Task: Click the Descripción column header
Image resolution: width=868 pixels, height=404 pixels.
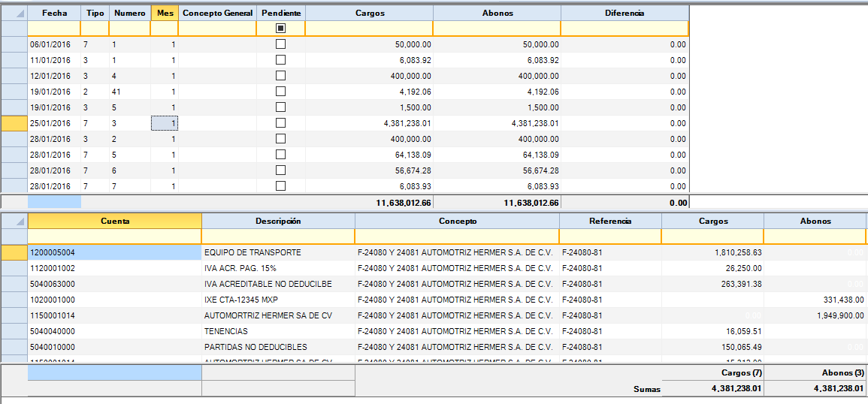Action: [x=278, y=222]
